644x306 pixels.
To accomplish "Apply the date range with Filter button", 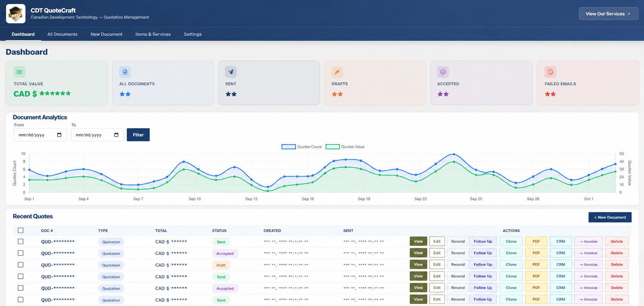I will 138,135.
